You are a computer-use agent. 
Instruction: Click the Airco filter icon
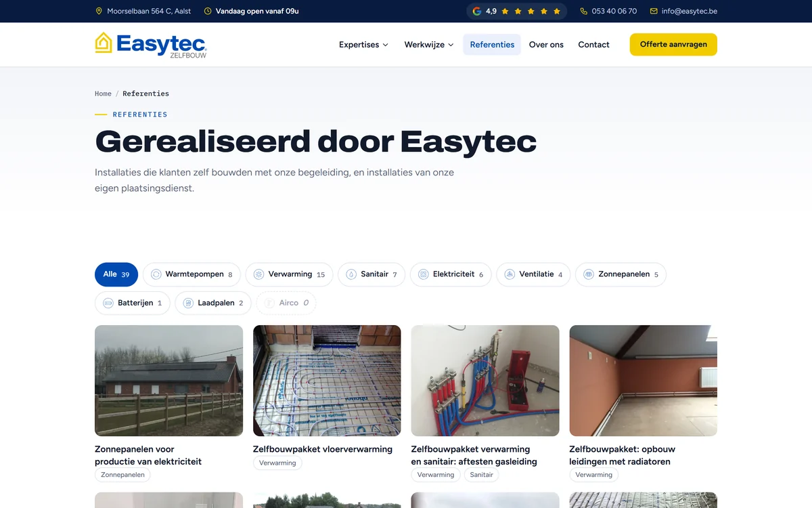269,303
